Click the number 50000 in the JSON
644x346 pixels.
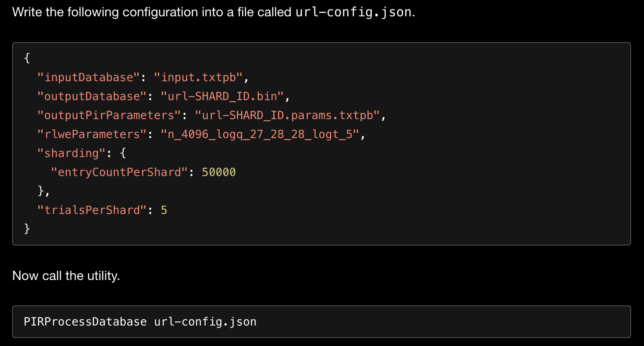coord(219,172)
